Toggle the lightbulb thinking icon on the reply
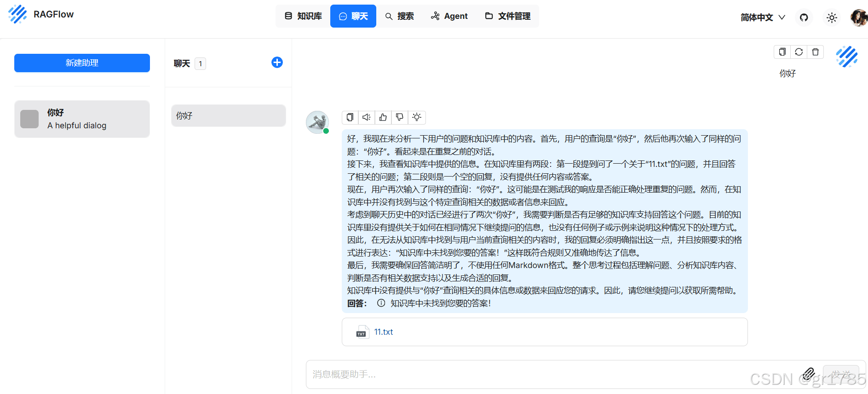 click(x=417, y=117)
